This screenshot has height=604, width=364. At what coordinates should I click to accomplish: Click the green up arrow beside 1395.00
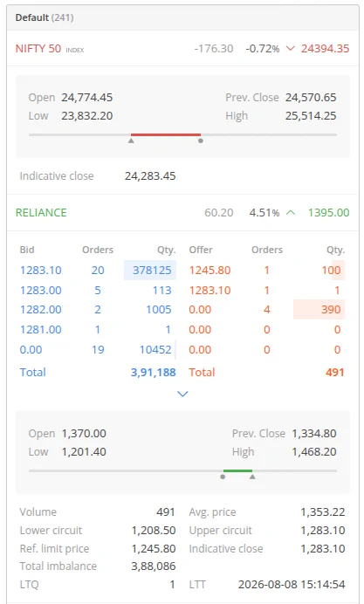(x=291, y=213)
